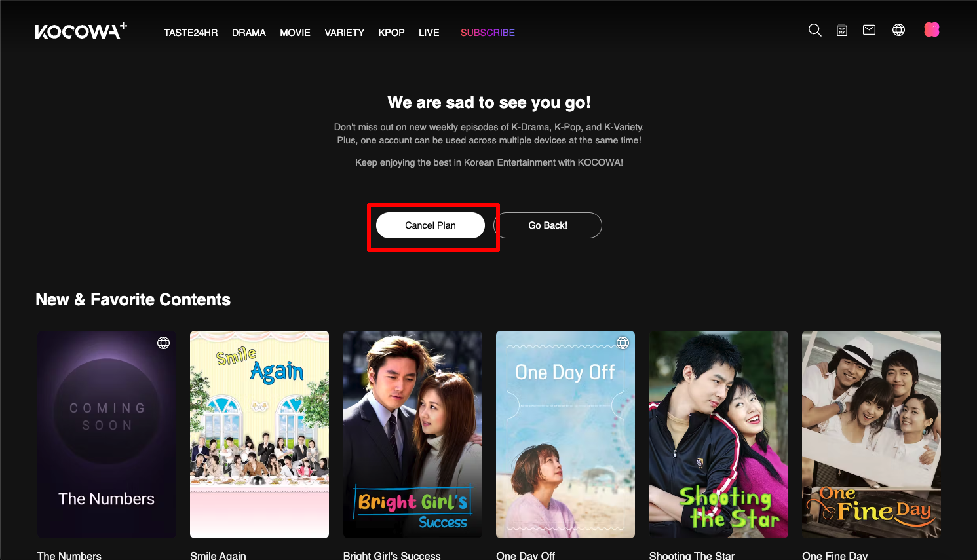
Task: Open the TASTE24HR menu item
Action: (191, 33)
